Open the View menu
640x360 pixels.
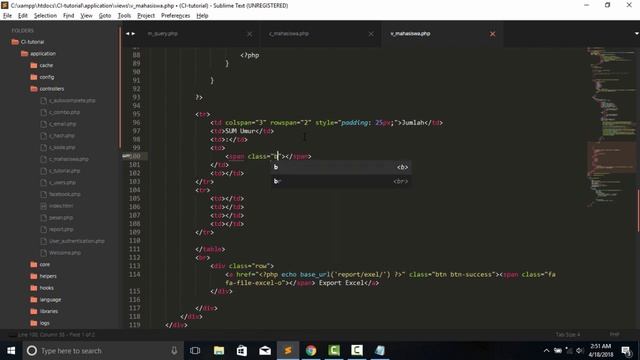pyautogui.click(x=86, y=16)
